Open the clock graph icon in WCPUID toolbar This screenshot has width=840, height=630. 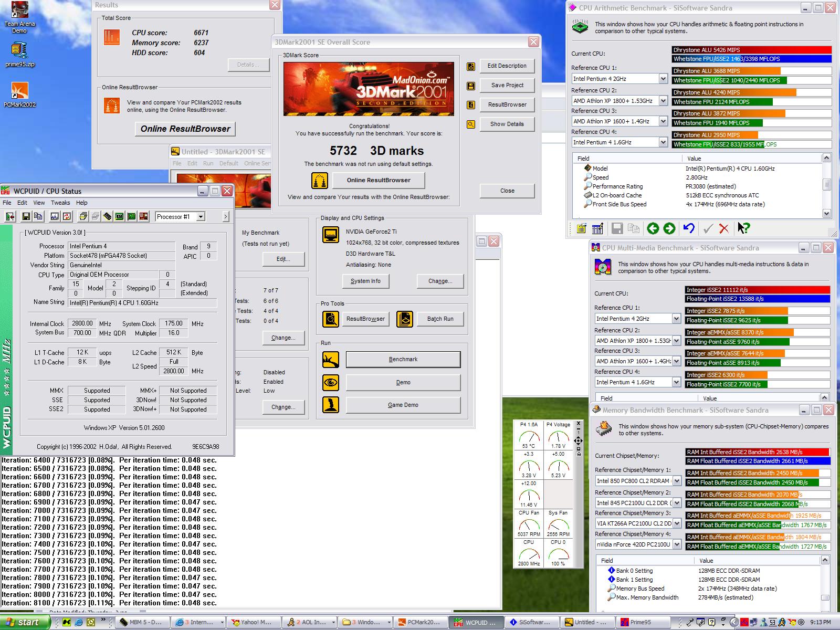pyautogui.click(x=55, y=216)
